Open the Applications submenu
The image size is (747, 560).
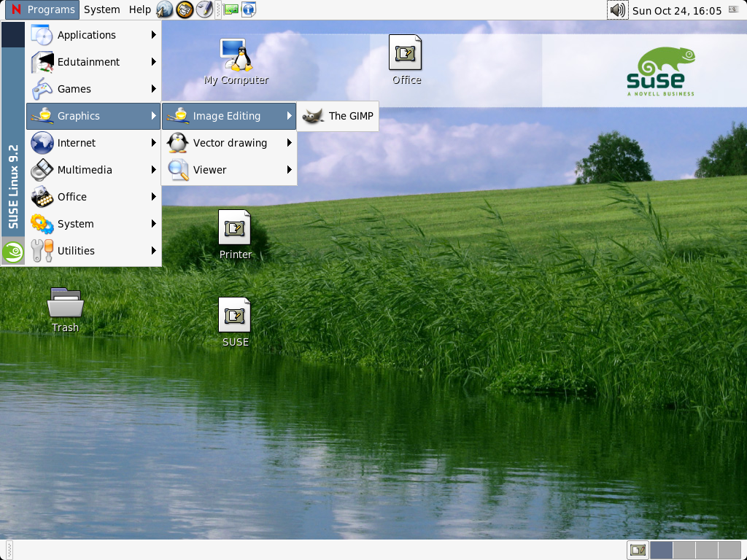coord(93,35)
